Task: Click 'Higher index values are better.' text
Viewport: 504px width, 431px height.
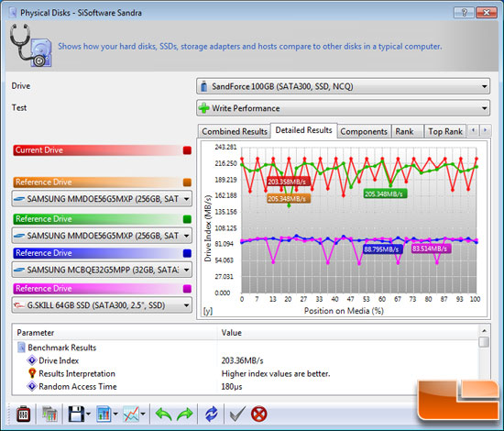Action: [276, 373]
